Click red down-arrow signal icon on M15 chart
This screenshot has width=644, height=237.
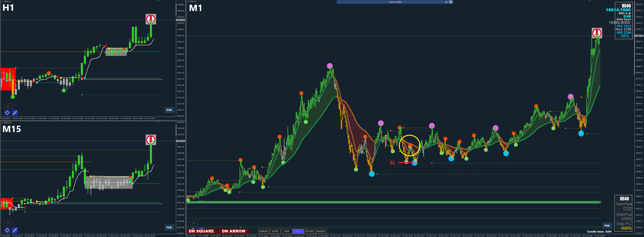click(x=151, y=140)
